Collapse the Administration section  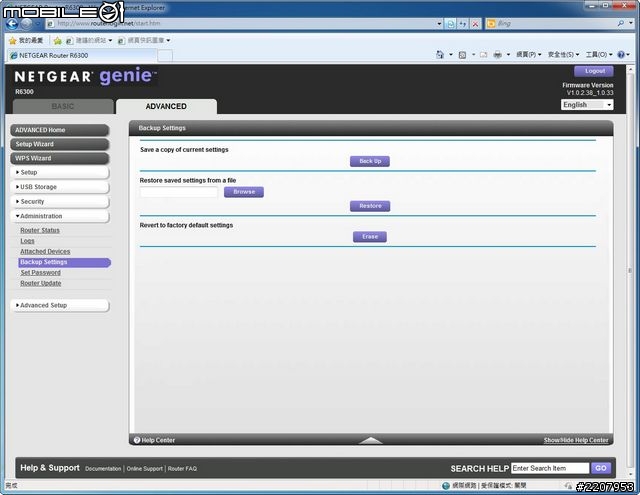60,216
